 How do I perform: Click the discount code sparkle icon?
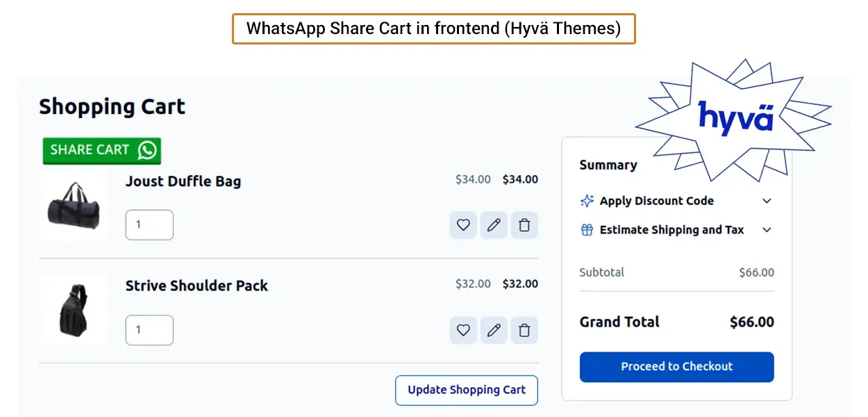[587, 201]
